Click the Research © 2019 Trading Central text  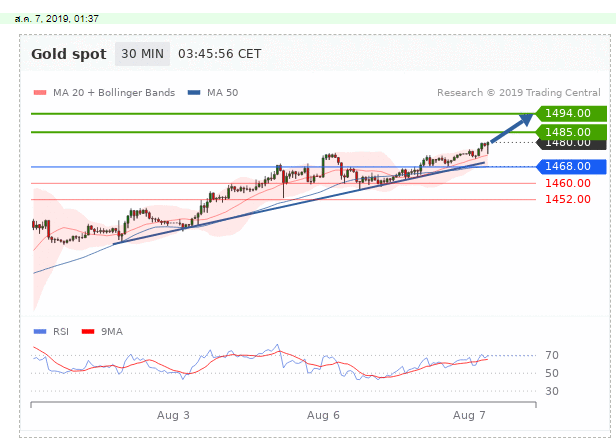pyautogui.click(x=519, y=93)
